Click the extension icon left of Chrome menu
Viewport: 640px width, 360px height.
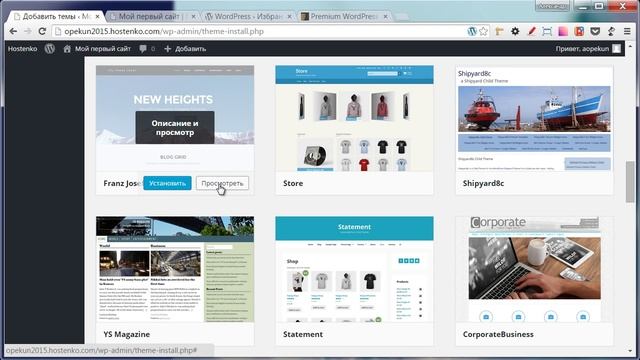pyautogui.click(x=611, y=31)
